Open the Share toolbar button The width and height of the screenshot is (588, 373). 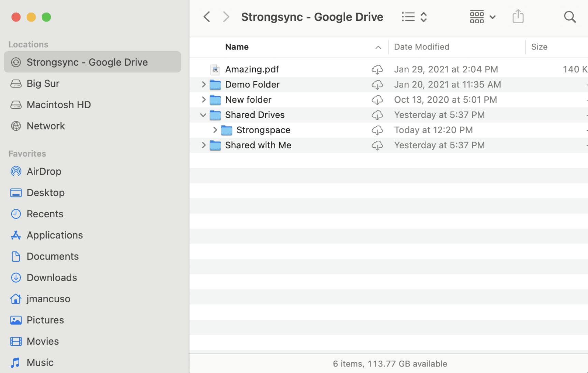tap(518, 16)
